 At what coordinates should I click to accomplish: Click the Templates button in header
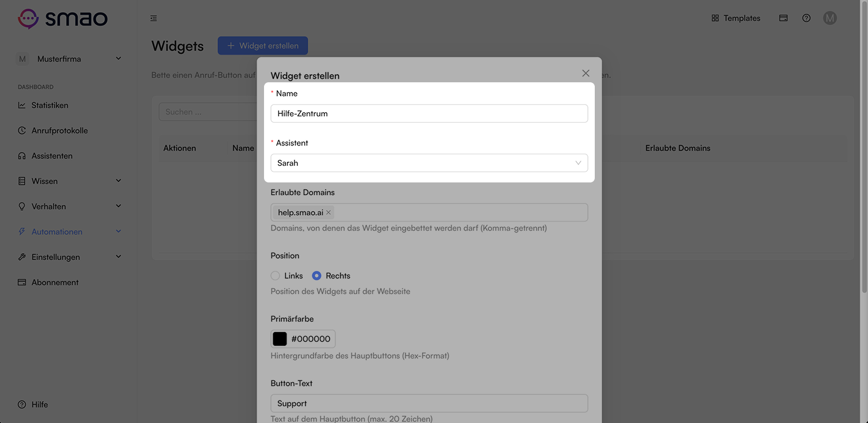[x=736, y=18]
